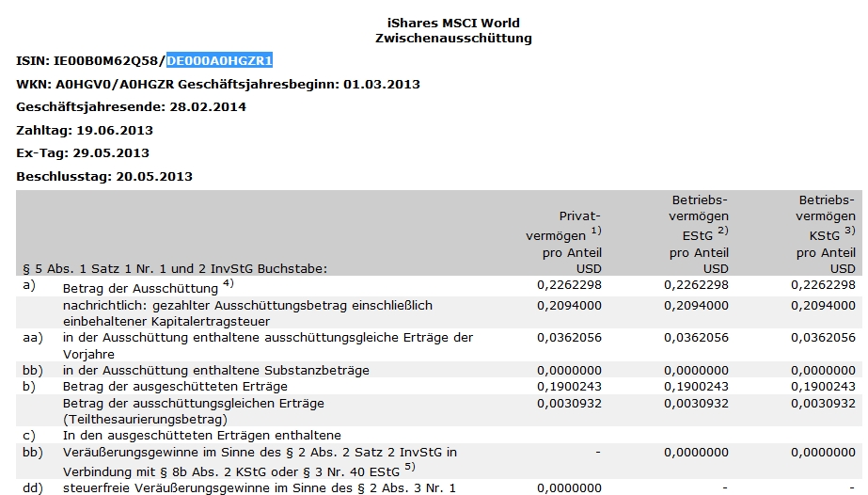Select 0,2094000 in the EStG column
Image resolution: width=868 pixels, height=495 pixels.
[x=697, y=306]
